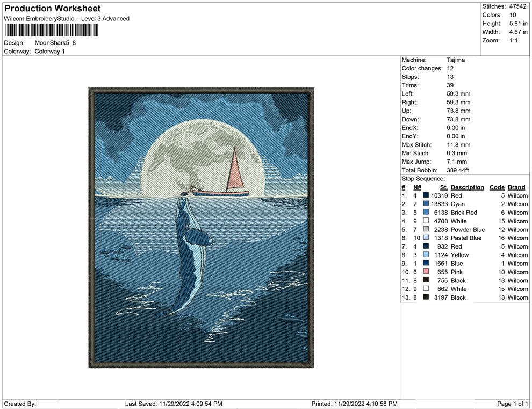Click the 'N#' column header
Image resolution: width=532 pixels, height=409 pixels.
[x=417, y=187]
